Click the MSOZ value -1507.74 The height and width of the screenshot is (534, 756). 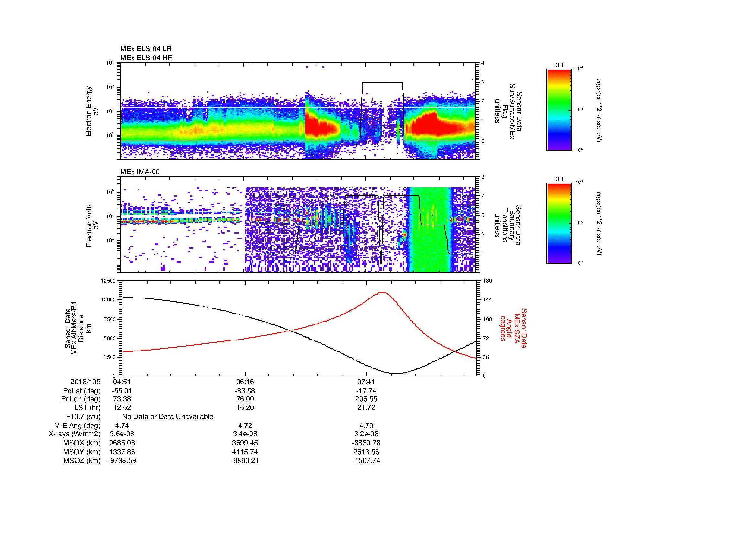(366, 461)
